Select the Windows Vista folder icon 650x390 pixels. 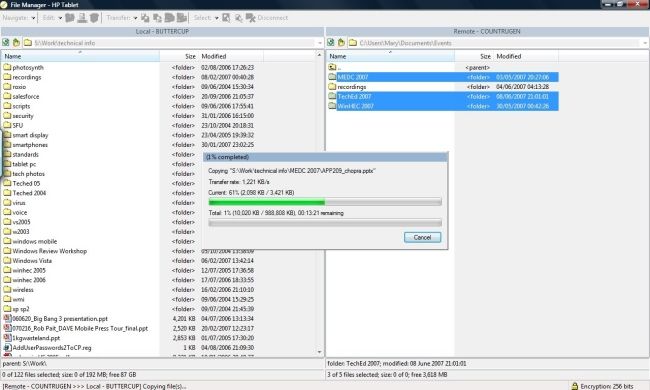pos(7,261)
